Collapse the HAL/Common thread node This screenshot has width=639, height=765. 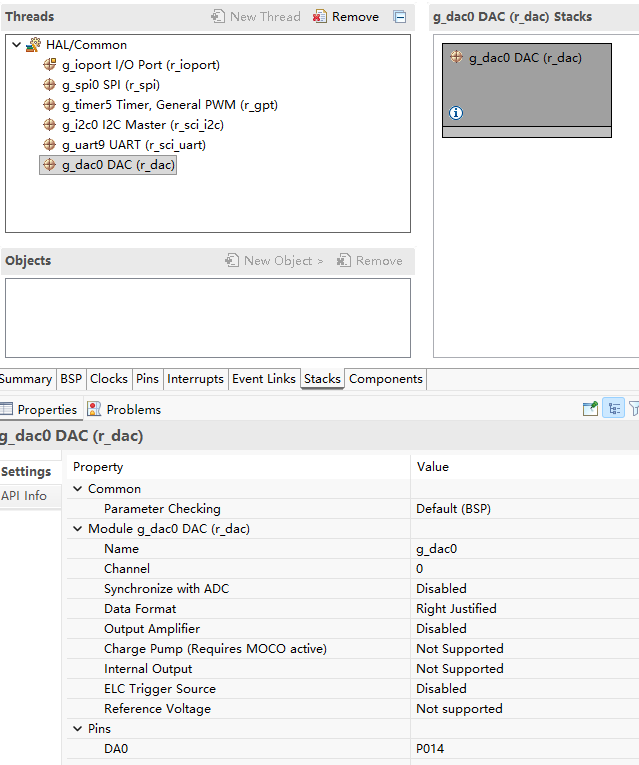[17, 45]
